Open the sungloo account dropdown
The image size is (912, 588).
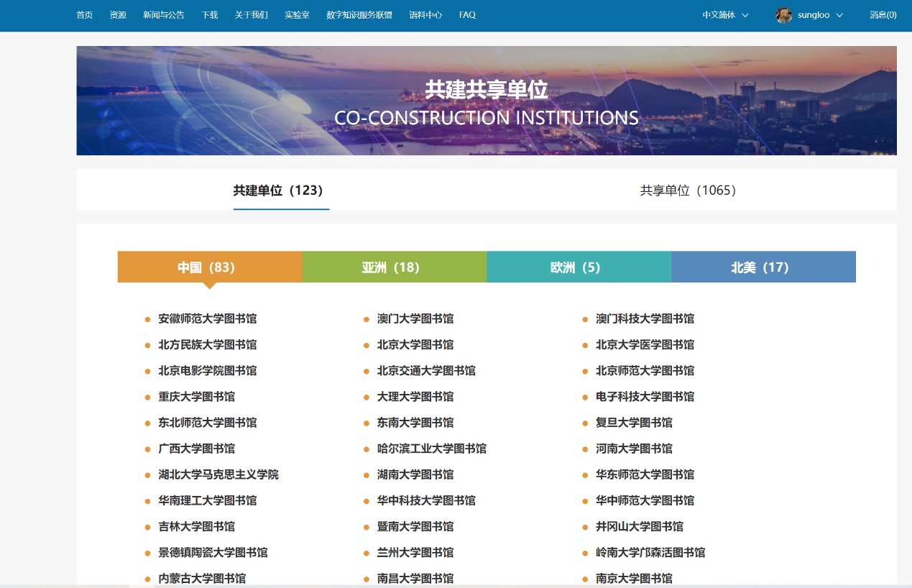click(x=820, y=15)
